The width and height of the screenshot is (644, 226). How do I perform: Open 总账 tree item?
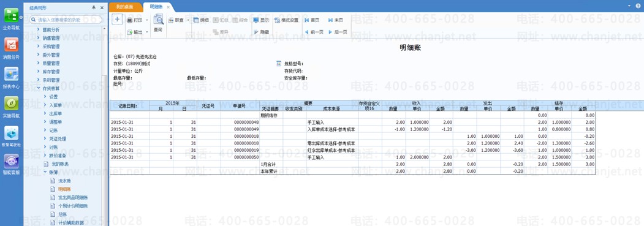58,214
